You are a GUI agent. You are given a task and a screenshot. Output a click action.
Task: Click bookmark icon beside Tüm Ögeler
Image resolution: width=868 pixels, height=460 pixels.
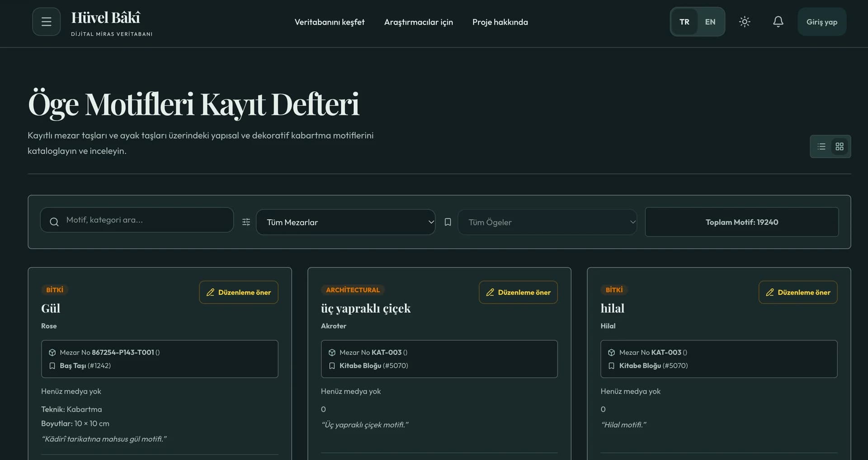tap(448, 222)
